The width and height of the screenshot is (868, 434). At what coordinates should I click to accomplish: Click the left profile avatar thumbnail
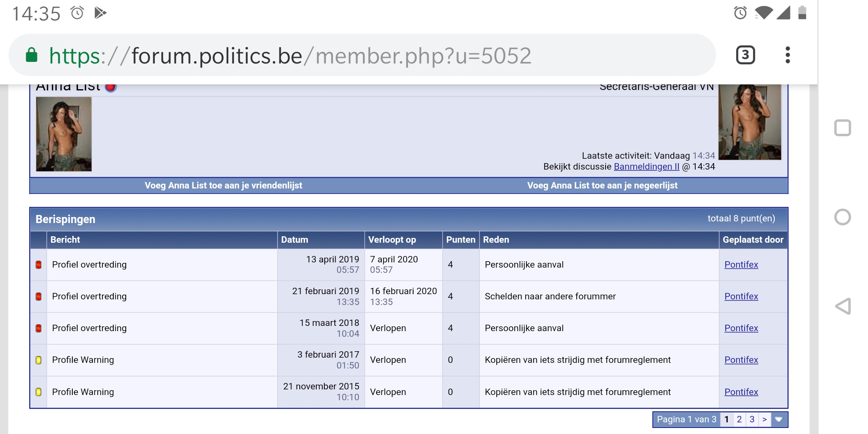pyautogui.click(x=64, y=134)
